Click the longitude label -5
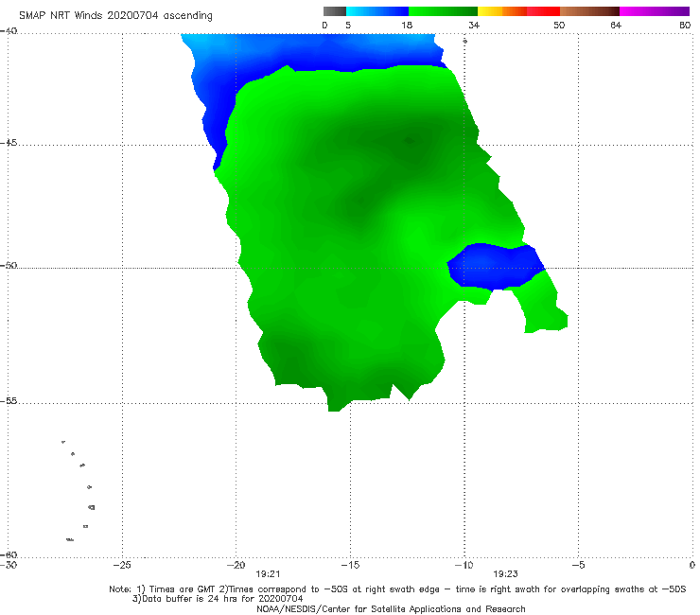The height and width of the screenshot is (615, 700). (578, 565)
